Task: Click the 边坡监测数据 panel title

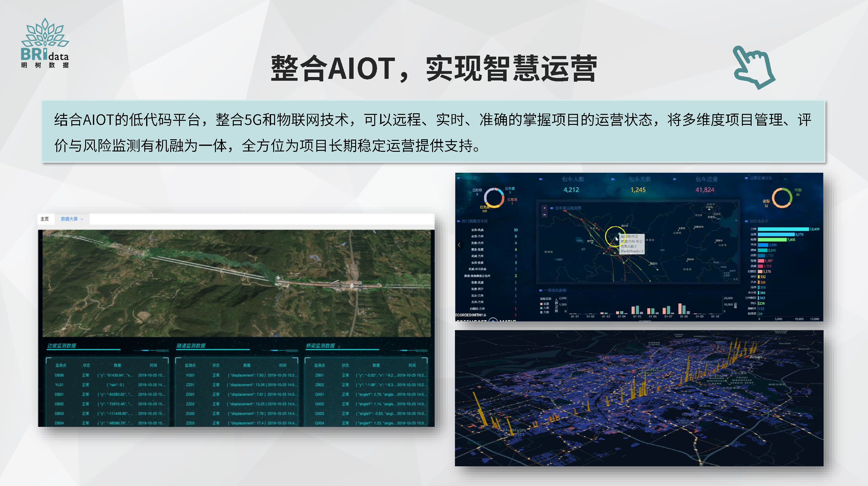Action: click(61, 345)
